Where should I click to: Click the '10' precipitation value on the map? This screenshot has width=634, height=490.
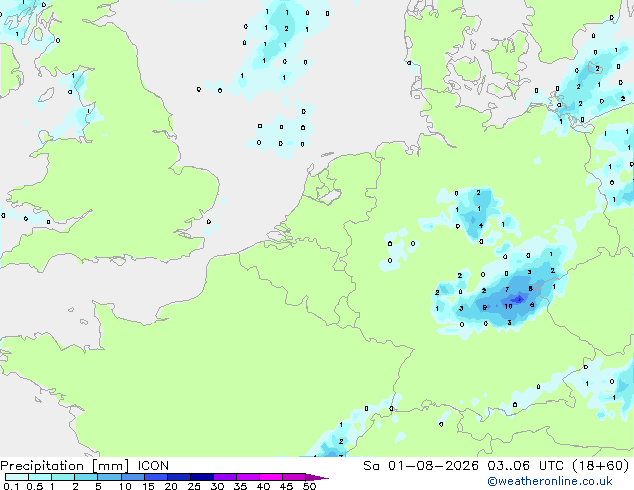508,306
